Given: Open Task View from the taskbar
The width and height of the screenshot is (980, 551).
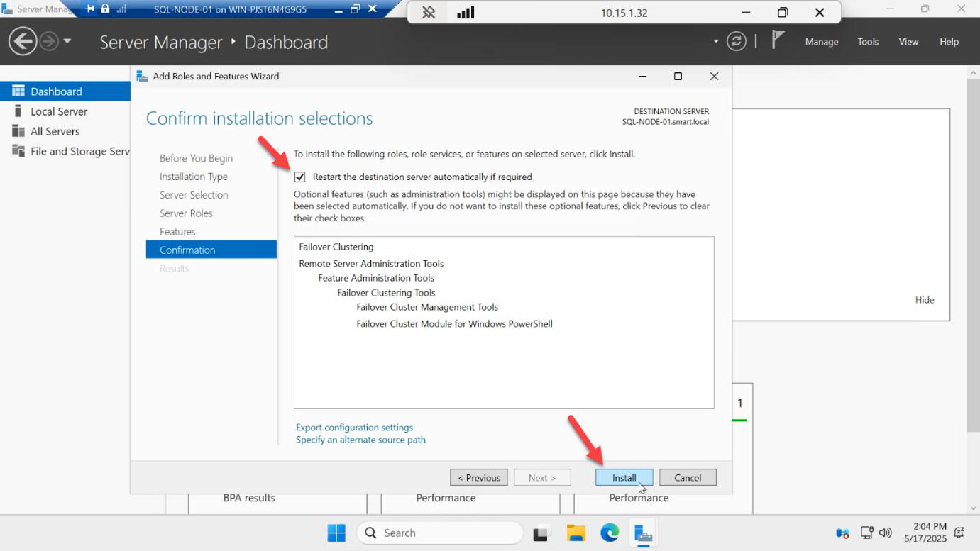Looking at the screenshot, I should click(x=543, y=533).
